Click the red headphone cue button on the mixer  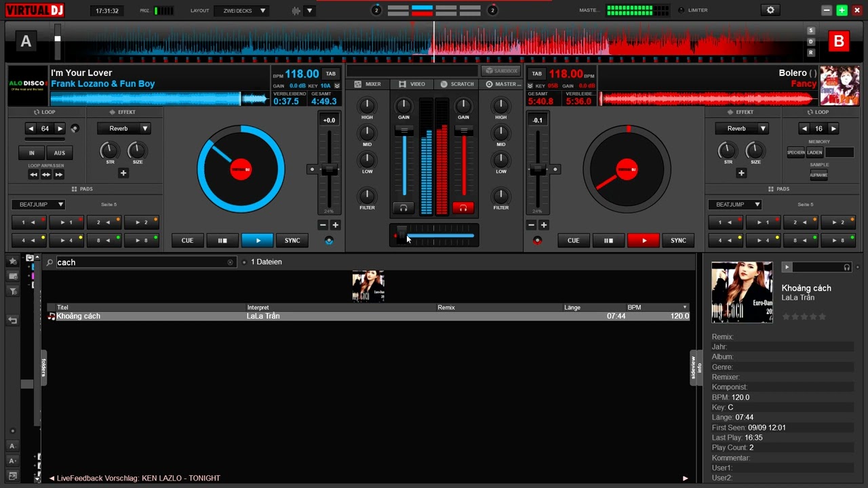point(463,208)
